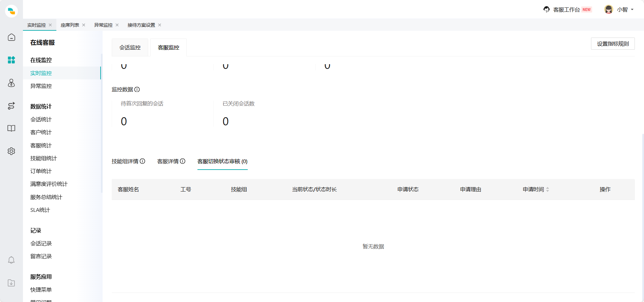644x302 pixels.
Task: Close the 异常监控 tab
Action: (x=117, y=25)
